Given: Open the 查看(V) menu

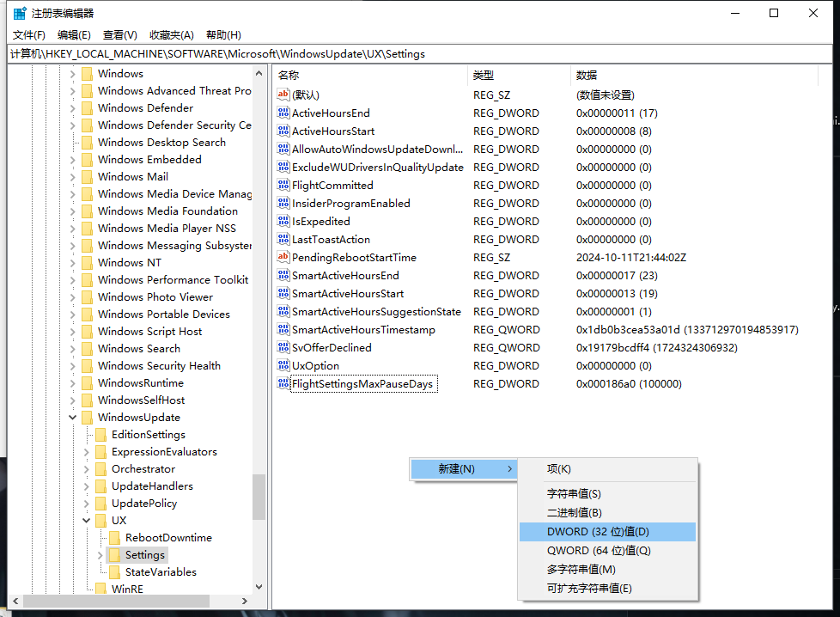Looking at the screenshot, I should tap(120, 35).
